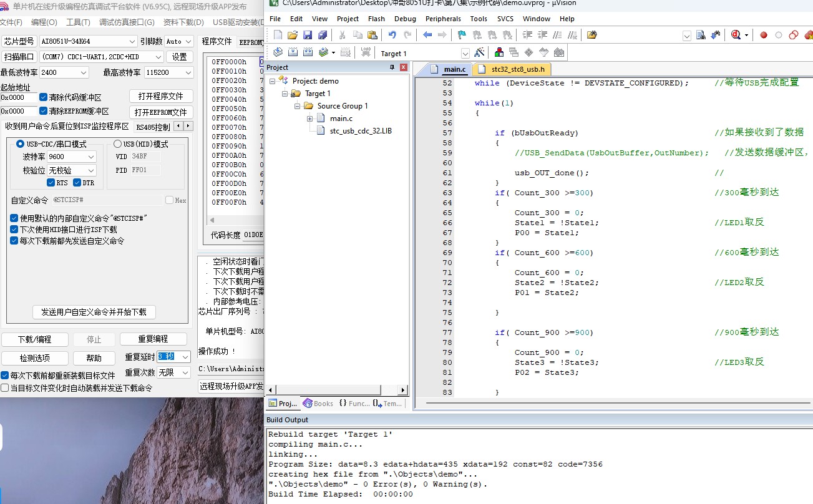Click the Save icon in µVision toolbar
Screen dimensions: 813x504
click(x=308, y=35)
